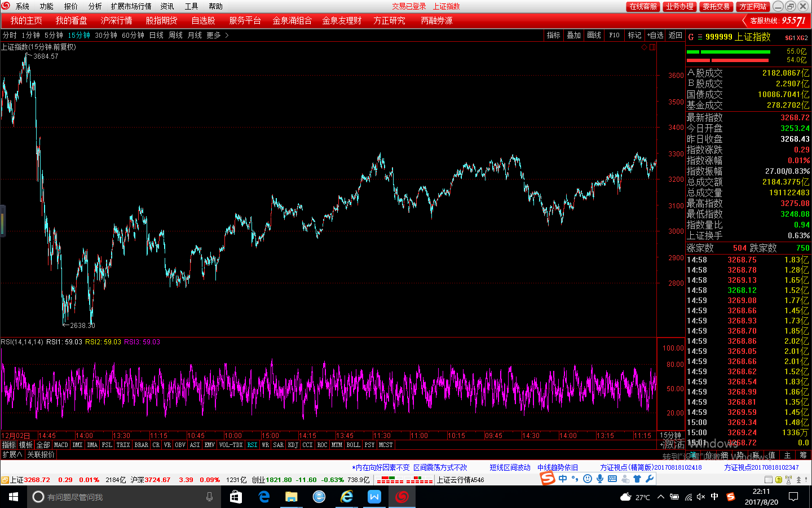The height and width of the screenshot is (508, 812).
Task: Click the 在线客服 button
Action: pyautogui.click(x=643, y=6)
